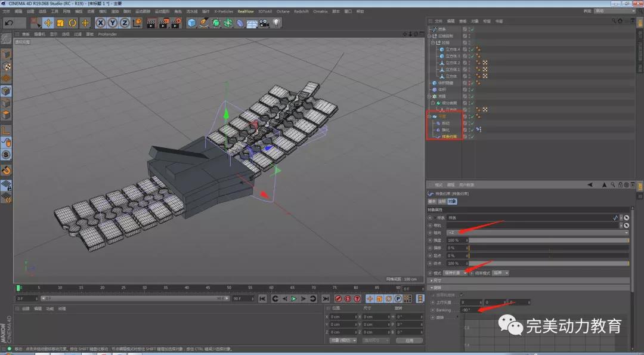Toggle X axis lock
644x355 pixels.
[x=100, y=23]
